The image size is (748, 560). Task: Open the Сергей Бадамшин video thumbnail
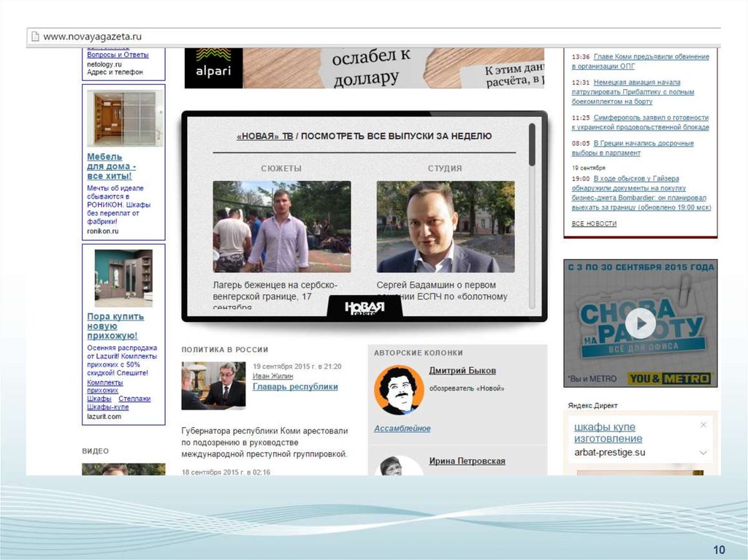pos(446,226)
